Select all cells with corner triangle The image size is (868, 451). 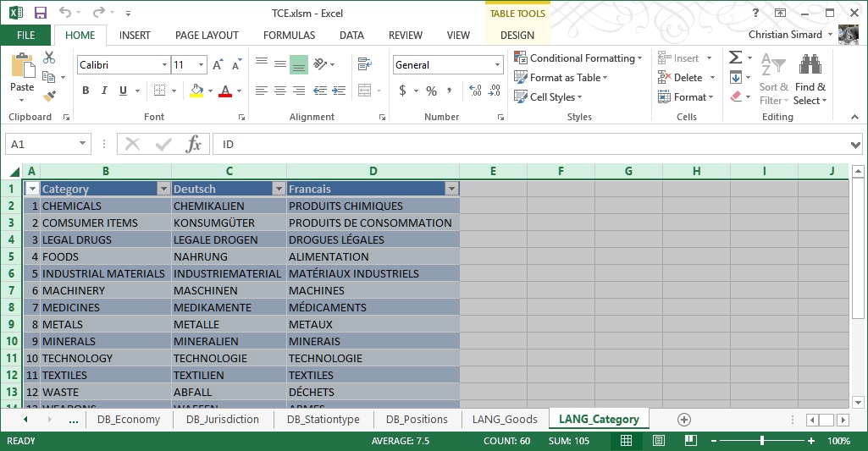point(14,172)
